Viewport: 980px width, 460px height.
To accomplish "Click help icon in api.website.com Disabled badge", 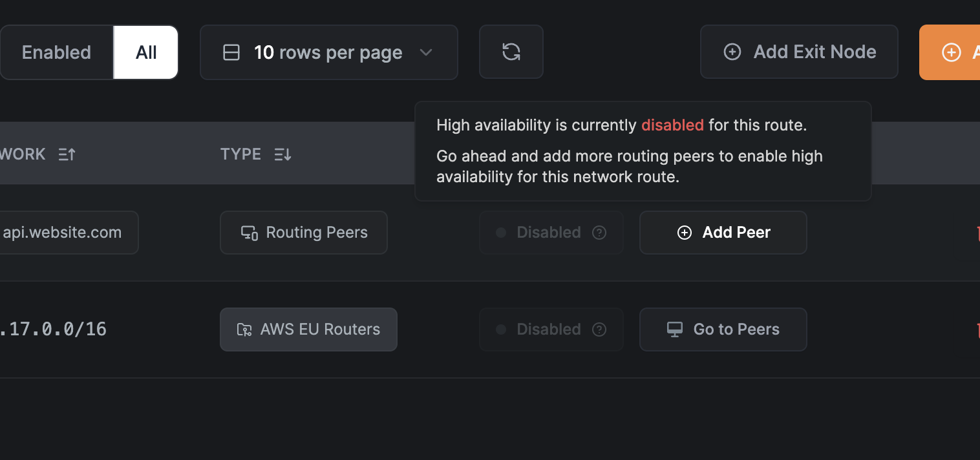I will pyautogui.click(x=599, y=233).
